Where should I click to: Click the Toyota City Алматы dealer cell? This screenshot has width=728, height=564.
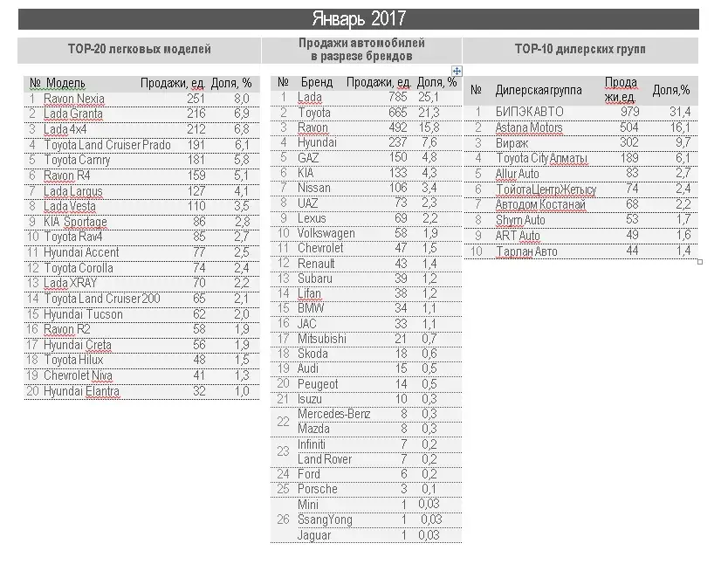click(541, 158)
